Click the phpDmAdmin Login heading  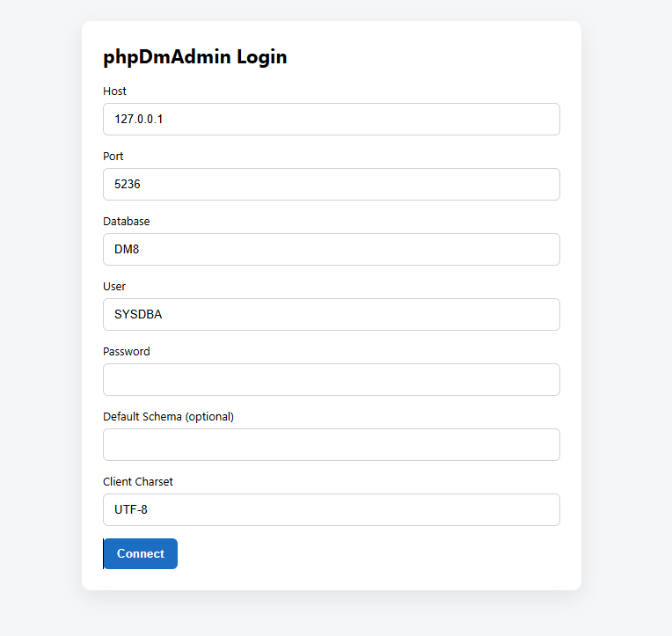(194, 58)
